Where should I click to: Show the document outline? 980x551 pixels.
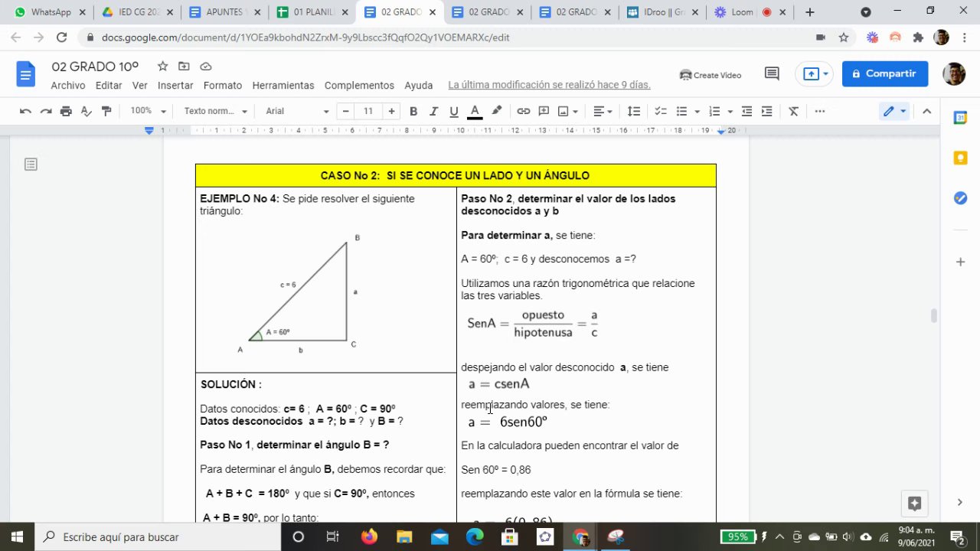coord(31,165)
